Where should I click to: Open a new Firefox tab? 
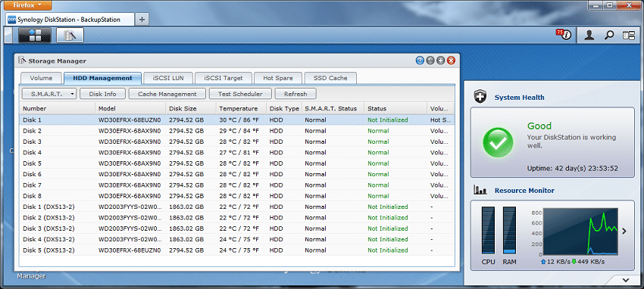point(142,19)
